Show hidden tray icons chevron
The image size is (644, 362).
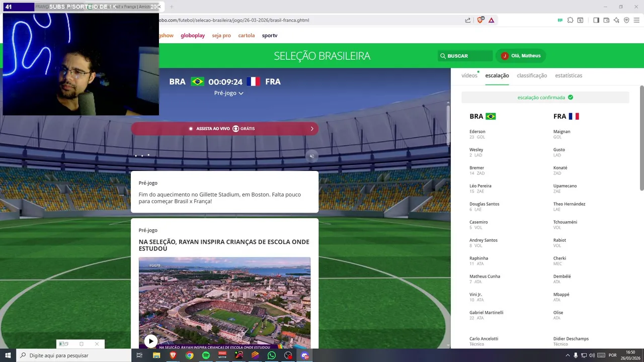point(568,355)
